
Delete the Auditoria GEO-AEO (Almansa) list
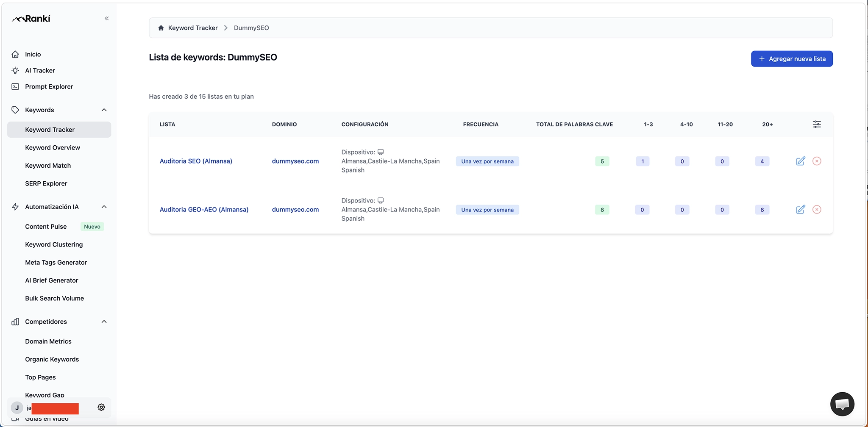(x=817, y=209)
